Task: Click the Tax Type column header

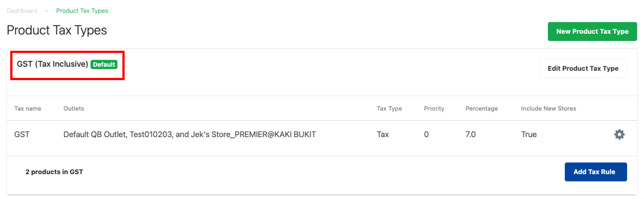Action: [389, 109]
